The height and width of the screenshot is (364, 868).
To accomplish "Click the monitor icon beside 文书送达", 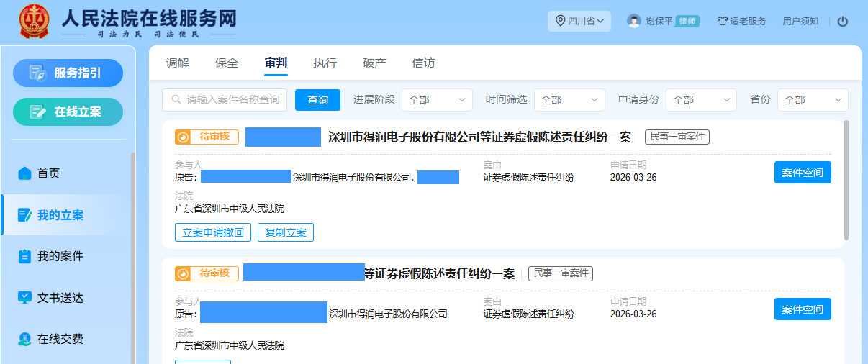I will click(24, 297).
